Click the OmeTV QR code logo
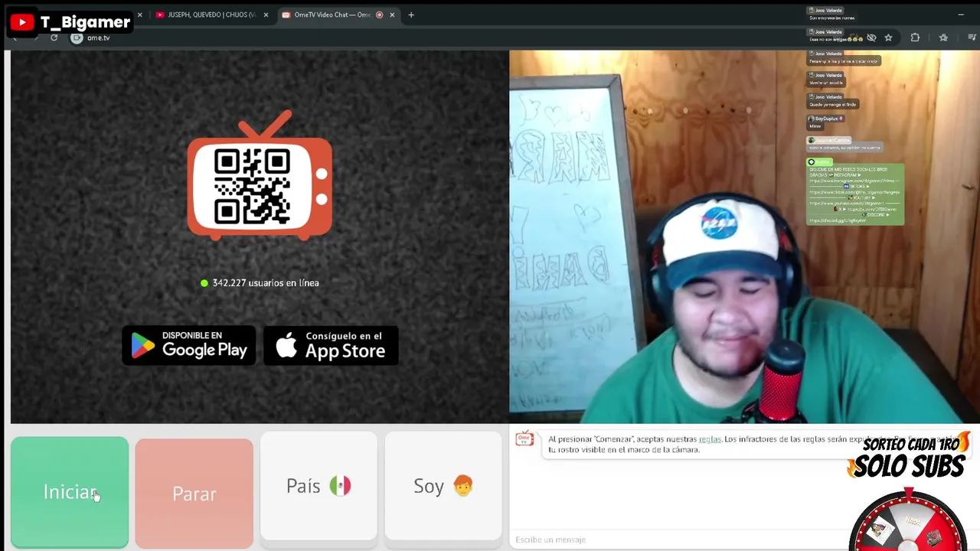 (x=260, y=175)
